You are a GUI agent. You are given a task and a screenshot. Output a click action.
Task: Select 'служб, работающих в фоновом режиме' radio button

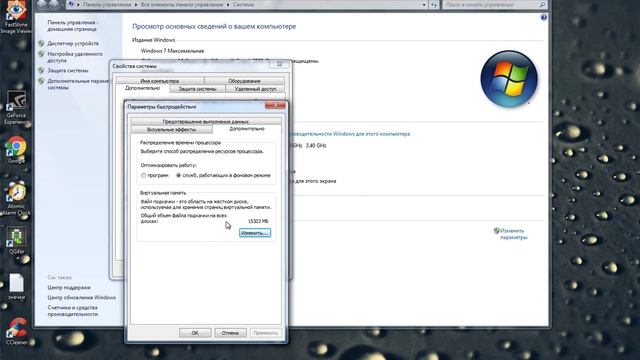[178, 176]
